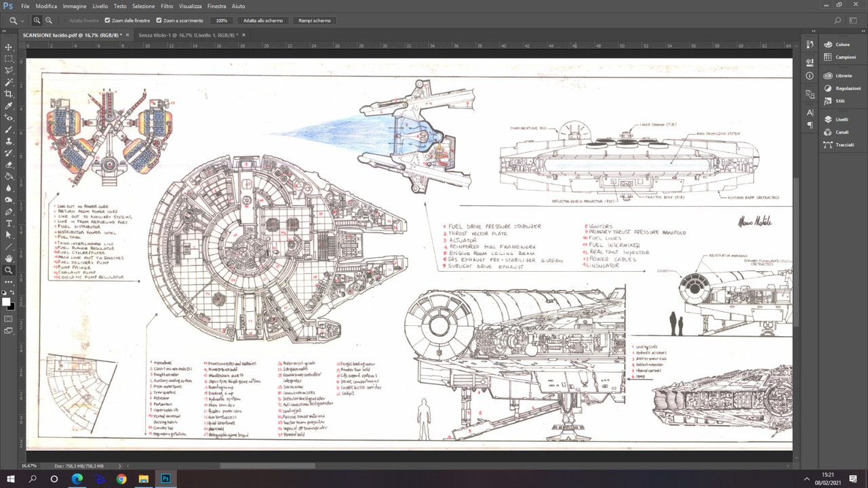
Task: Click the search icon in options bar
Action: click(x=837, y=20)
